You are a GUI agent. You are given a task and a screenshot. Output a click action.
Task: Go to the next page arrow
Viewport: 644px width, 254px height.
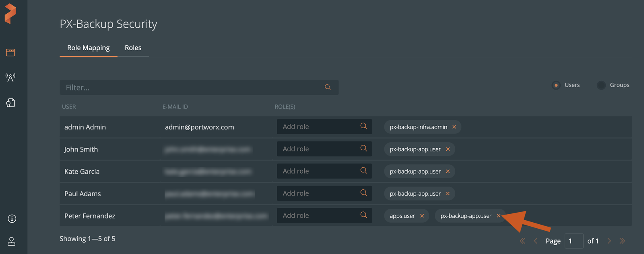609,241
